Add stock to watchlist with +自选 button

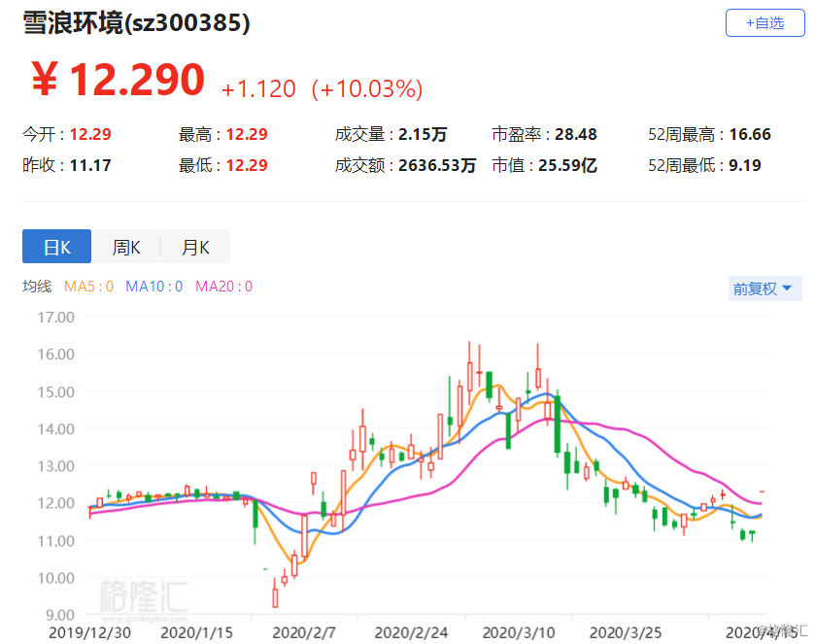point(764,23)
